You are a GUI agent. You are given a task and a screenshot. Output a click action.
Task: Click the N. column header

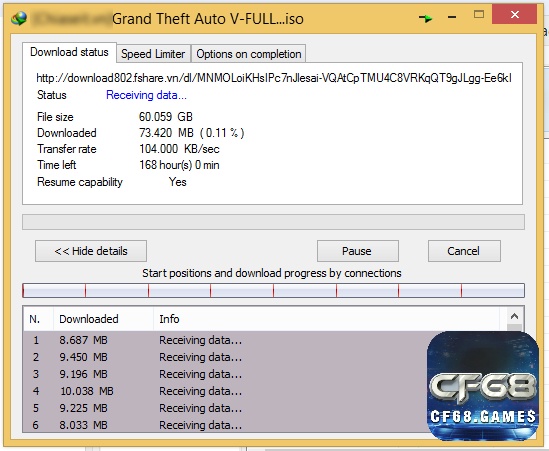click(39, 319)
